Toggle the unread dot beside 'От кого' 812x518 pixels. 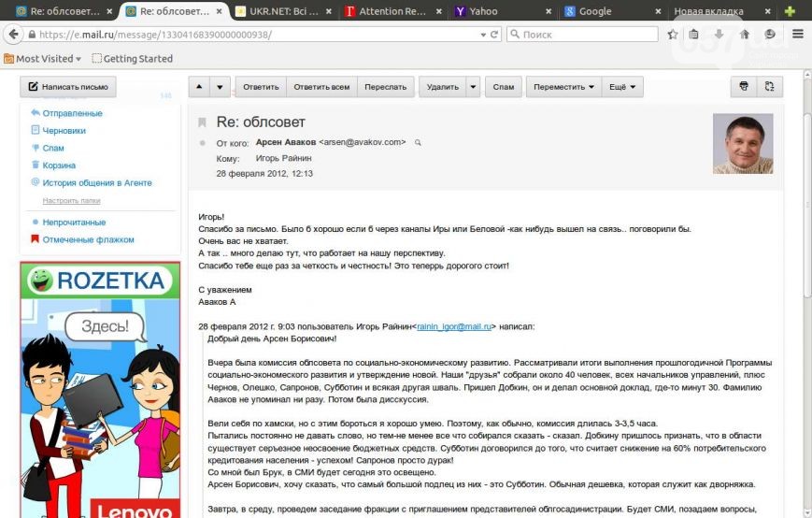point(201,143)
